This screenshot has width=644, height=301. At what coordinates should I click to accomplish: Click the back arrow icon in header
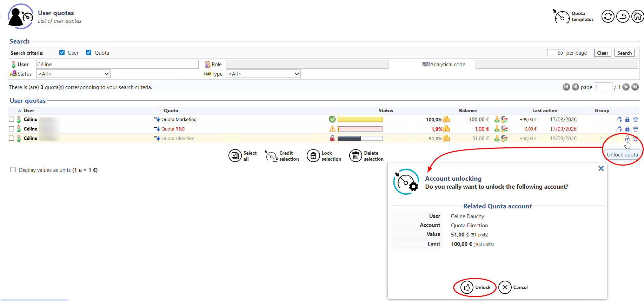(623, 16)
